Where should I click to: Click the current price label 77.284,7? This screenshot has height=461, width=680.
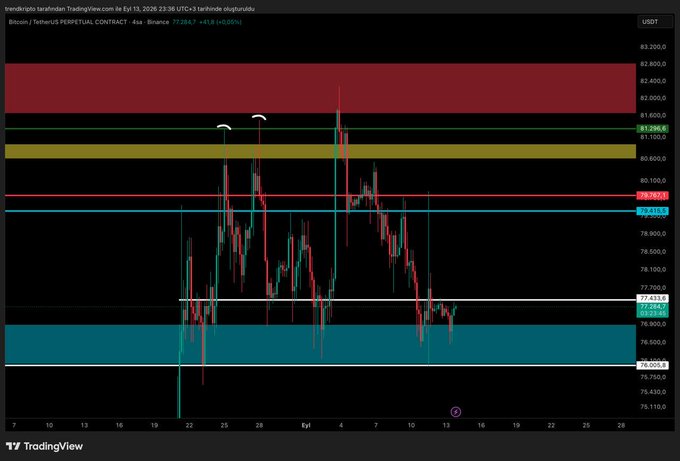pyautogui.click(x=653, y=307)
